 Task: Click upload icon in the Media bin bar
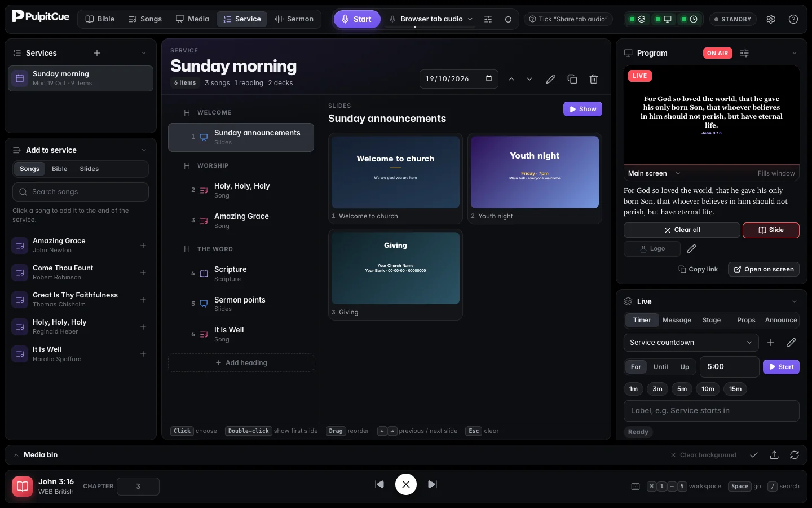pyautogui.click(x=774, y=455)
